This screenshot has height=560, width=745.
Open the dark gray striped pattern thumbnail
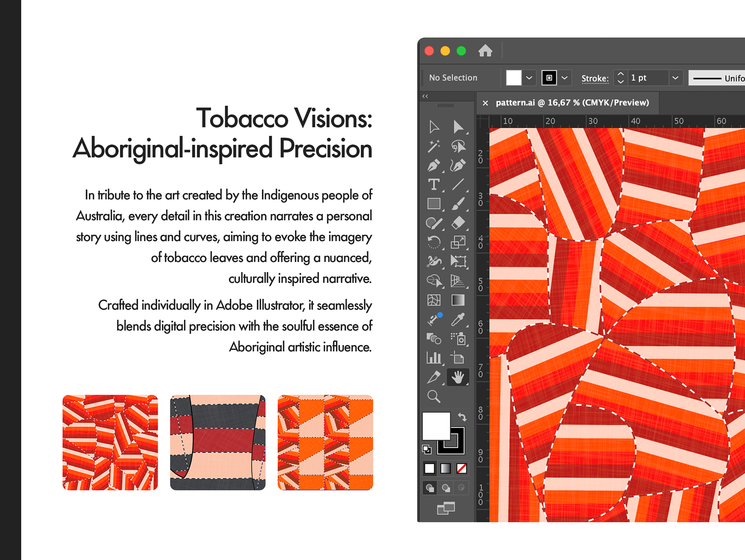pyautogui.click(x=218, y=442)
